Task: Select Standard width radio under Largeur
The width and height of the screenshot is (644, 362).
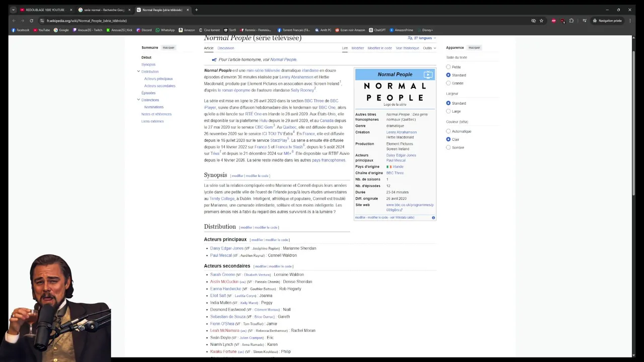Action: [448, 103]
